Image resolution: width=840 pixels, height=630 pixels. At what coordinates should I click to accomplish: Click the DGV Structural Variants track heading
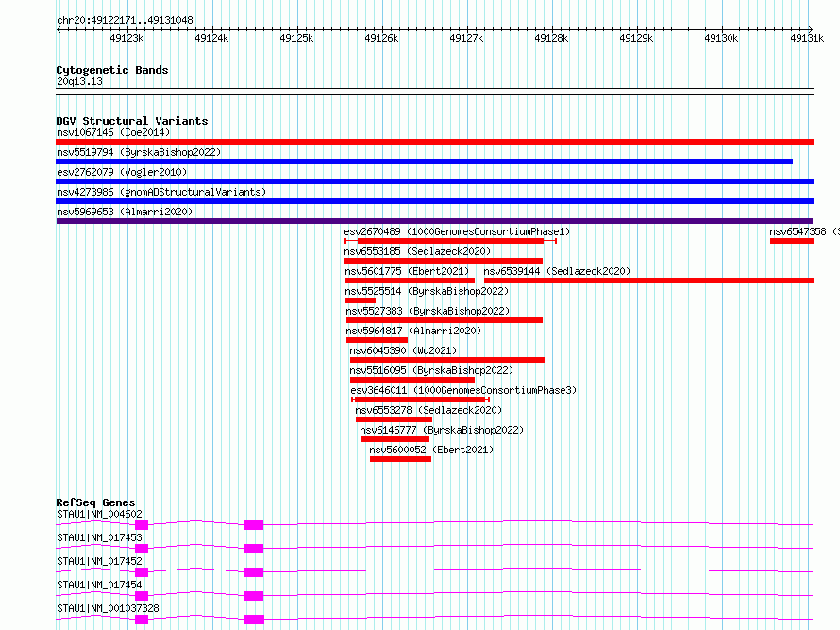click(x=132, y=121)
